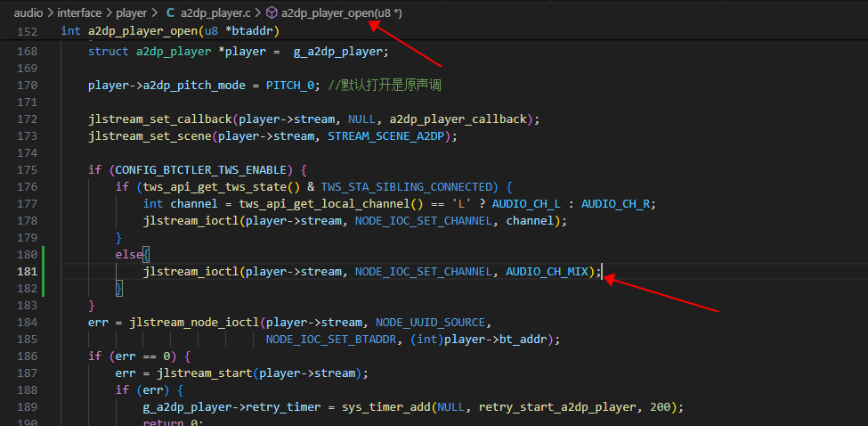Select a2dp_player.c in the breadcrumb
The height and width of the screenshot is (426, 868).
pyautogui.click(x=215, y=12)
